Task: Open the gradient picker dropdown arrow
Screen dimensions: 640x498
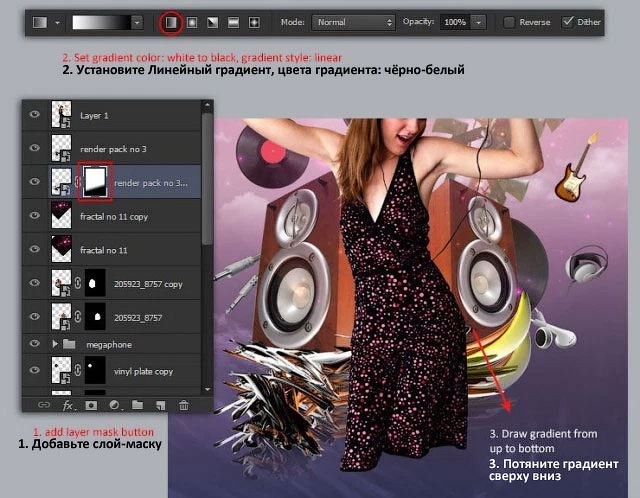Action: [x=137, y=22]
